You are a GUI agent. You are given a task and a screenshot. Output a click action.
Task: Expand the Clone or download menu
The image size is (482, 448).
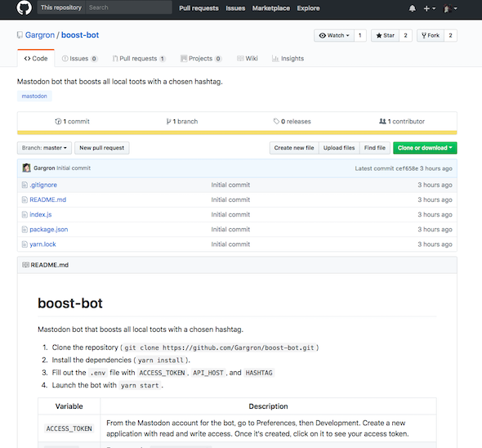[425, 148]
